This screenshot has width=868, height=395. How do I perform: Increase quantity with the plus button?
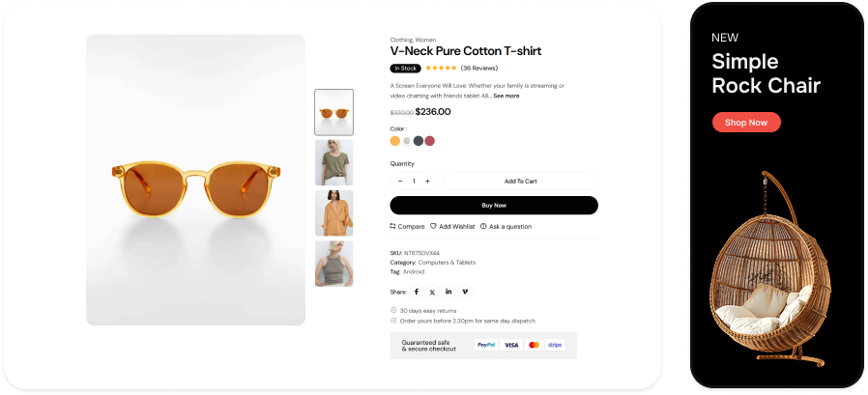click(427, 181)
